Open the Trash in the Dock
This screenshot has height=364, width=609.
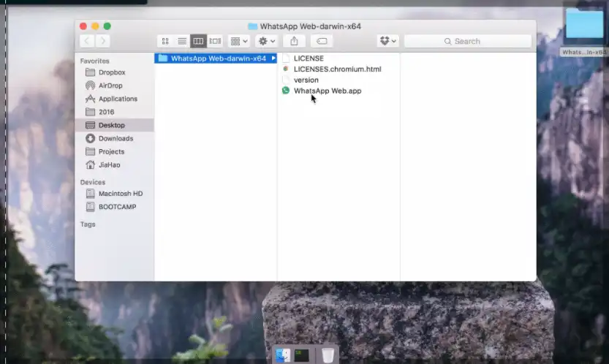pos(328,355)
